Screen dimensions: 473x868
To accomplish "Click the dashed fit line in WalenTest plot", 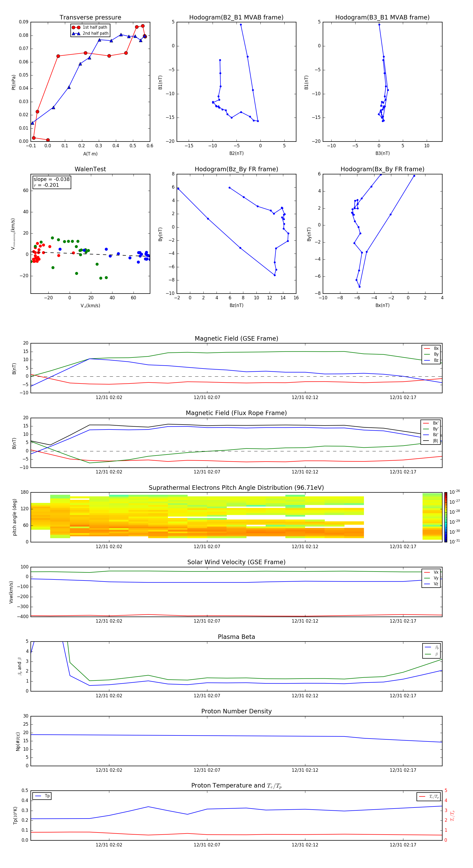I will [90, 254].
